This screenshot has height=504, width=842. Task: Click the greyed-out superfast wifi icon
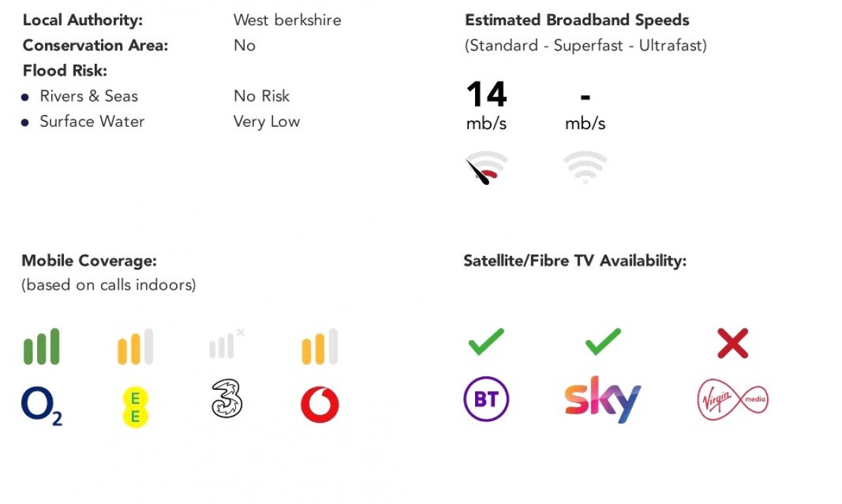pyautogui.click(x=585, y=168)
